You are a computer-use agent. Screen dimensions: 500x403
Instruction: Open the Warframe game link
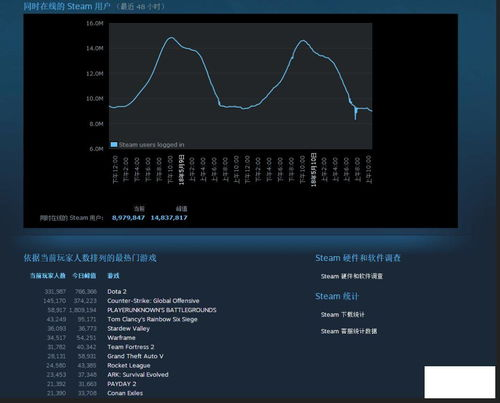pyautogui.click(x=121, y=338)
